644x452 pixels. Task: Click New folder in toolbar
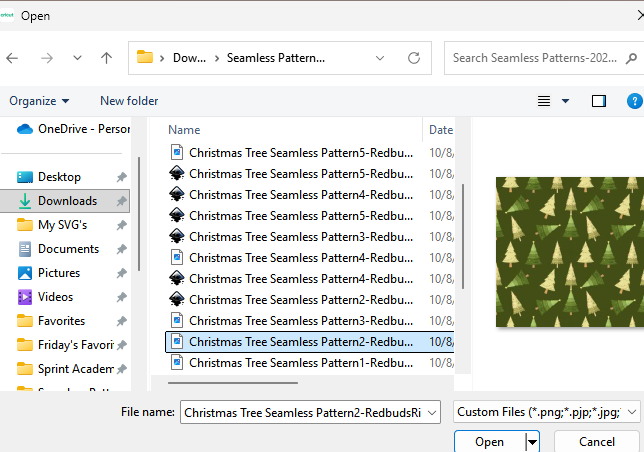coord(129,101)
